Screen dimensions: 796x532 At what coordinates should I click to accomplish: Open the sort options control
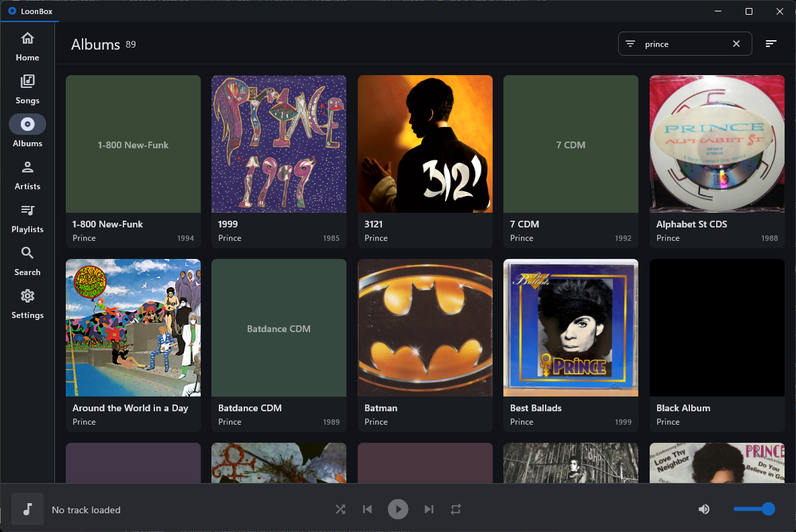point(770,44)
